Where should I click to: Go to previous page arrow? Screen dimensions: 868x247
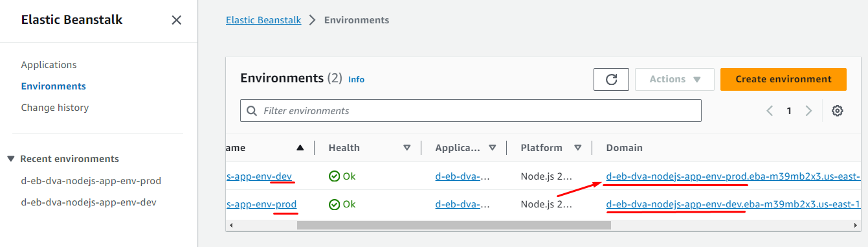click(x=770, y=111)
